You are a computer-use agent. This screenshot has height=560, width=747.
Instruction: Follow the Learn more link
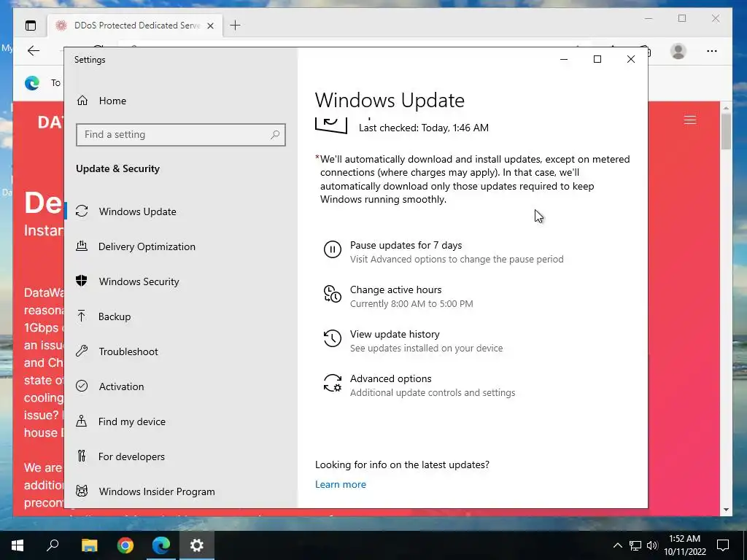(341, 484)
